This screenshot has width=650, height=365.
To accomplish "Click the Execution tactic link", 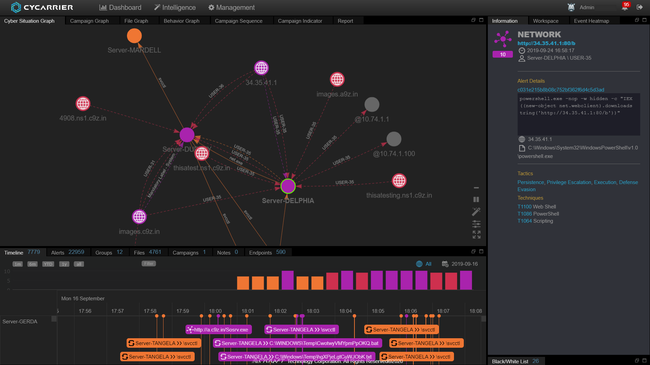I will pos(605,182).
